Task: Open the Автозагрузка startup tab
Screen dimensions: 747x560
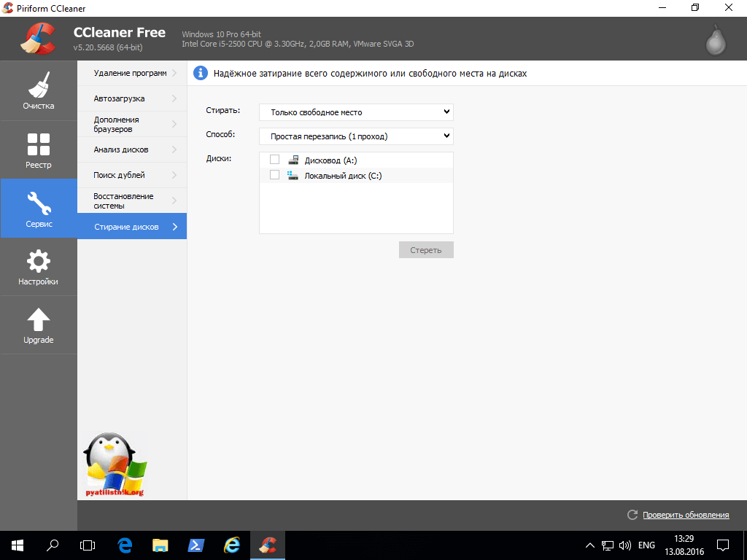Action: (x=131, y=98)
